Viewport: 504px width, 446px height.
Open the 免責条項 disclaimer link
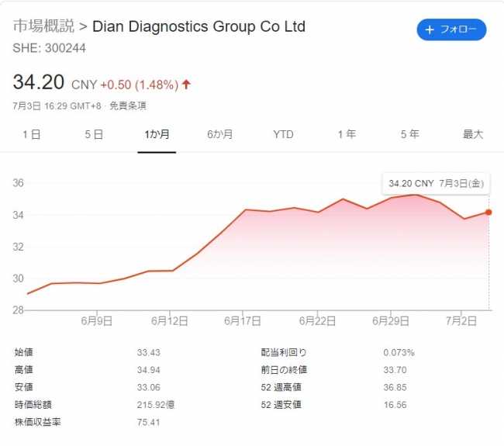coord(128,105)
